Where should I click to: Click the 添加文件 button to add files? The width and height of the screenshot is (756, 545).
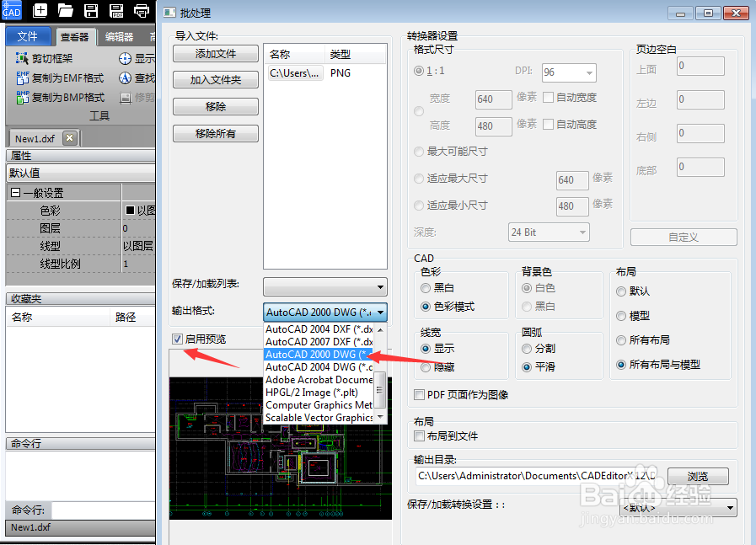(215, 54)
